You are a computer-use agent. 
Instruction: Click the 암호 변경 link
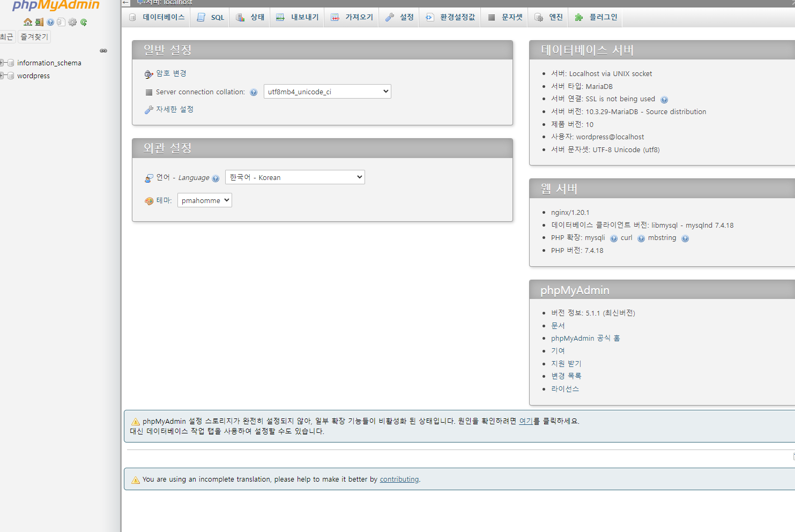pos(171,73)
